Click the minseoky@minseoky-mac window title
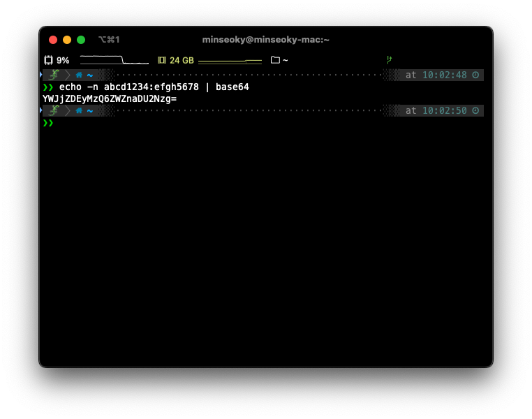 point(265,40)
